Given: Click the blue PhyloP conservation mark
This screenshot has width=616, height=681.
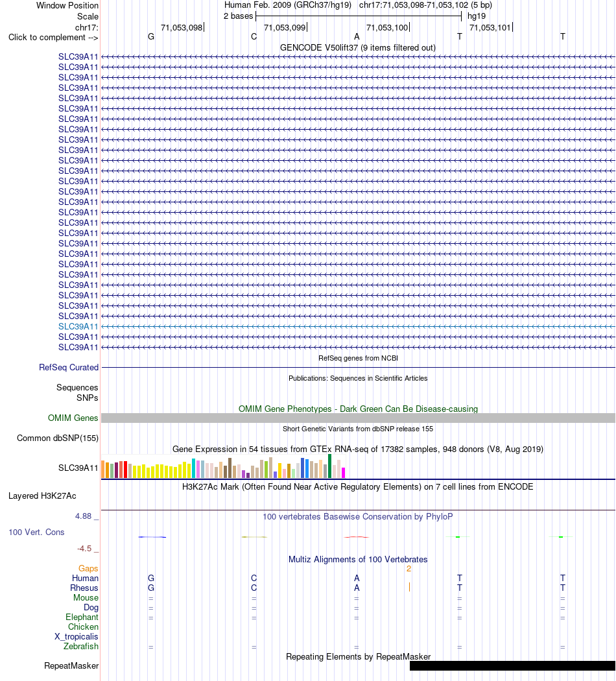Looking at the screenshot, I should pos(152,537).
